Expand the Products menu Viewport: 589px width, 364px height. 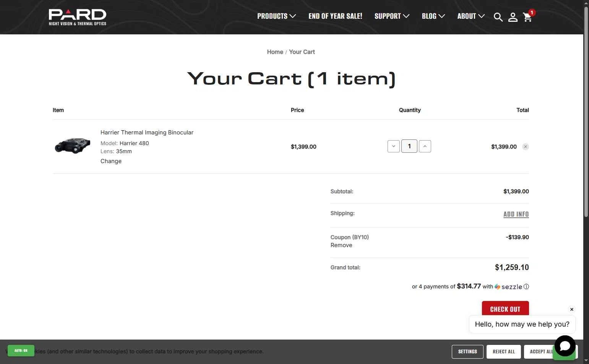pyautogui.click(x=277, y=16)
